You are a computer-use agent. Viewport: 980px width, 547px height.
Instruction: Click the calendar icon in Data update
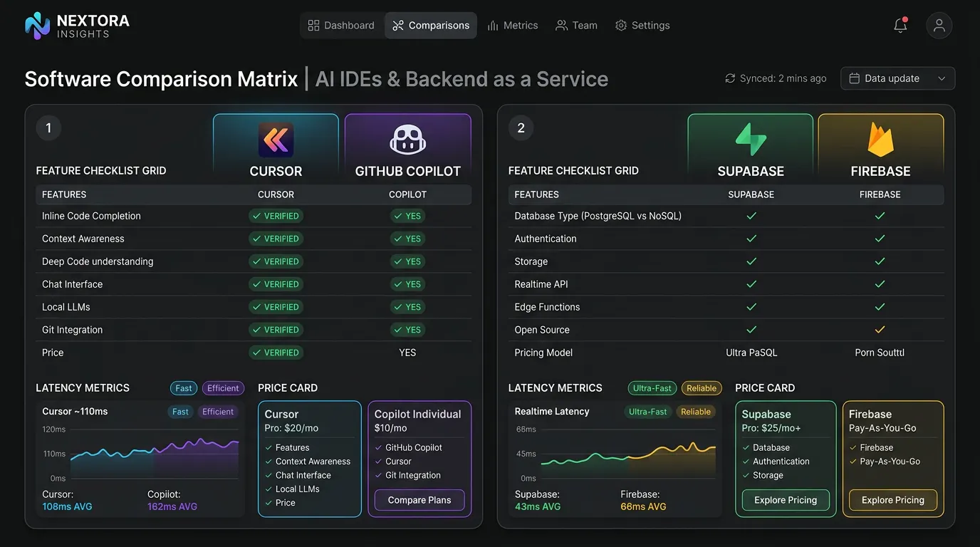click(x=855, y=78)
